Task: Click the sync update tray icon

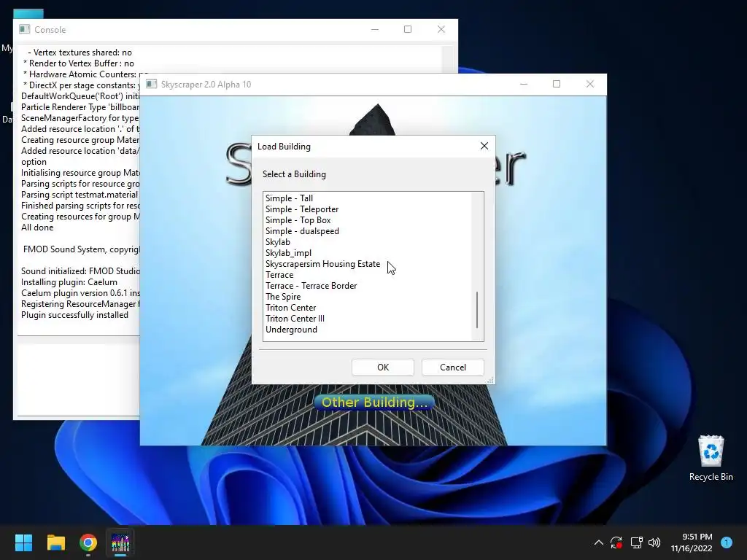Action: pyautogui.click(x=616, y=542)
